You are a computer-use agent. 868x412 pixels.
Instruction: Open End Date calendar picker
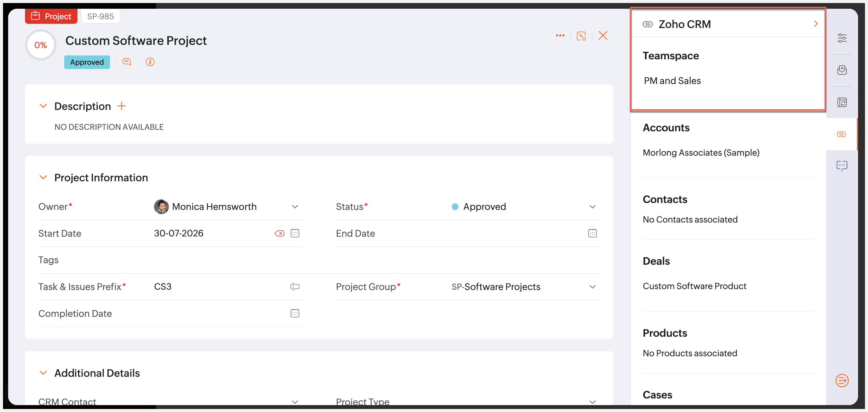pyautogui.click(x=592, y=233)
